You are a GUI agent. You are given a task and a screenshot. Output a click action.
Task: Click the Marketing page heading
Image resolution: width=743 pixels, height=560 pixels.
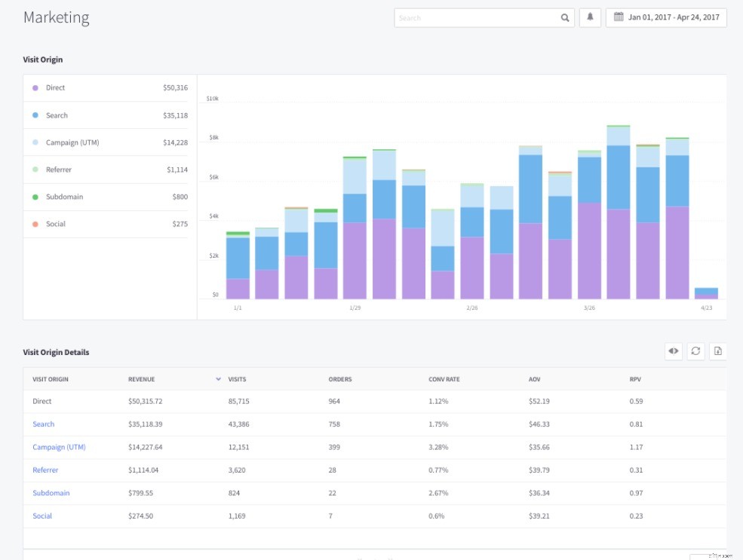56,17
